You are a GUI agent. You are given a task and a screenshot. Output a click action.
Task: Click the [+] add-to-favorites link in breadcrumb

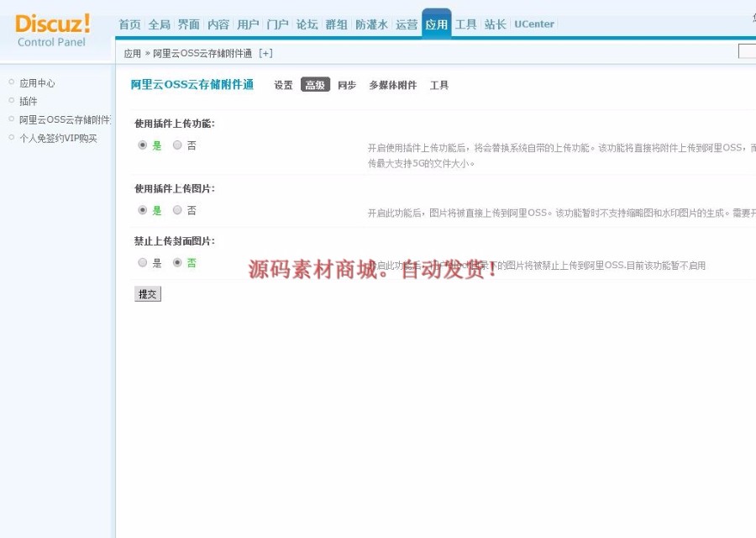click(265, 53)
